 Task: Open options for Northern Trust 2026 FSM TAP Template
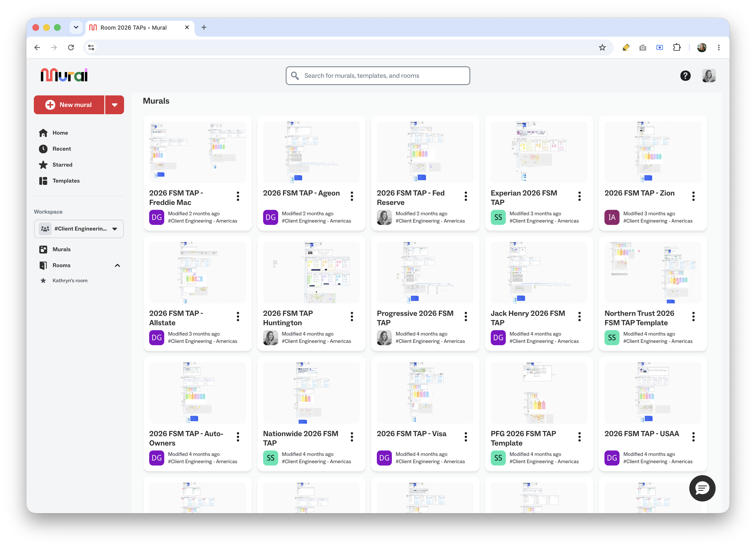point(693,317)
